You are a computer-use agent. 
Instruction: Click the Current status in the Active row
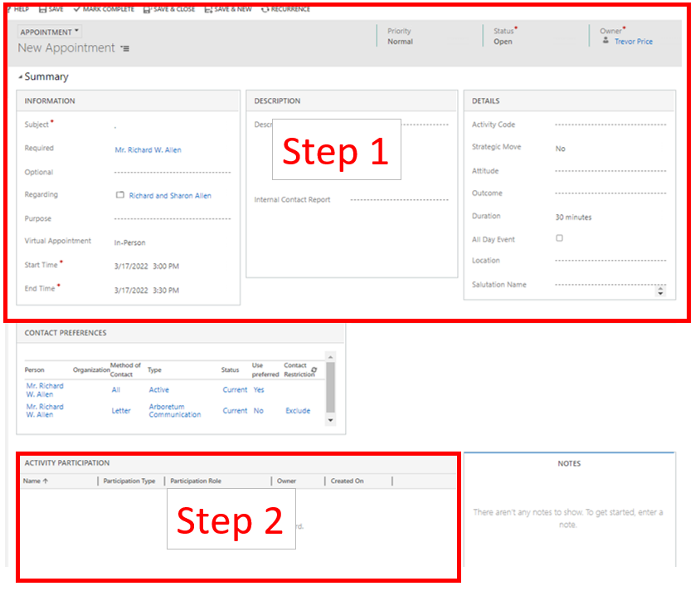235,390
